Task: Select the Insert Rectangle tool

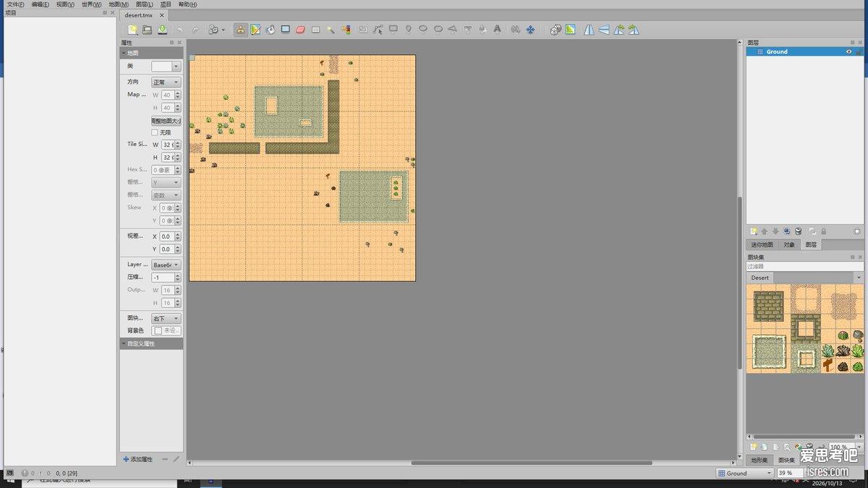Action: [x=393, y=30]
